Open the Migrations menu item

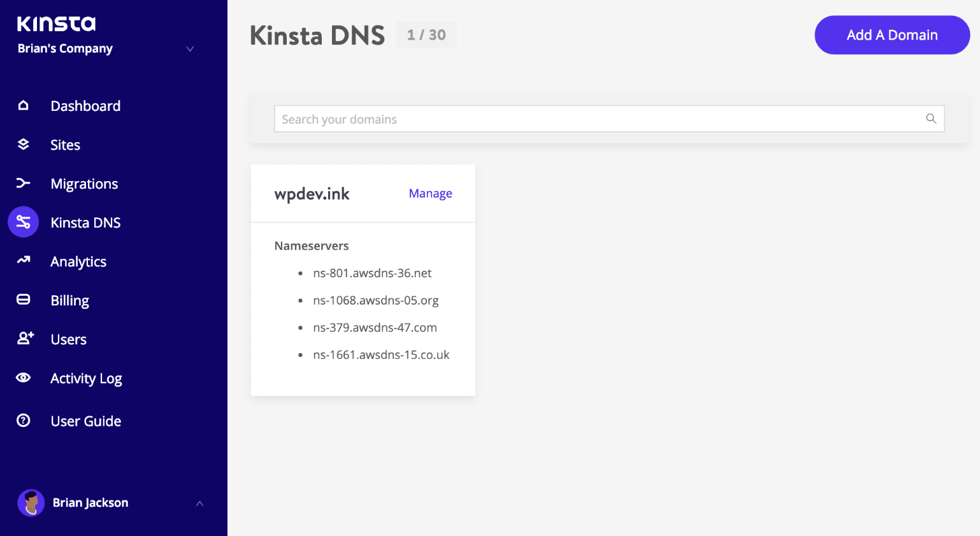[84, 184]
